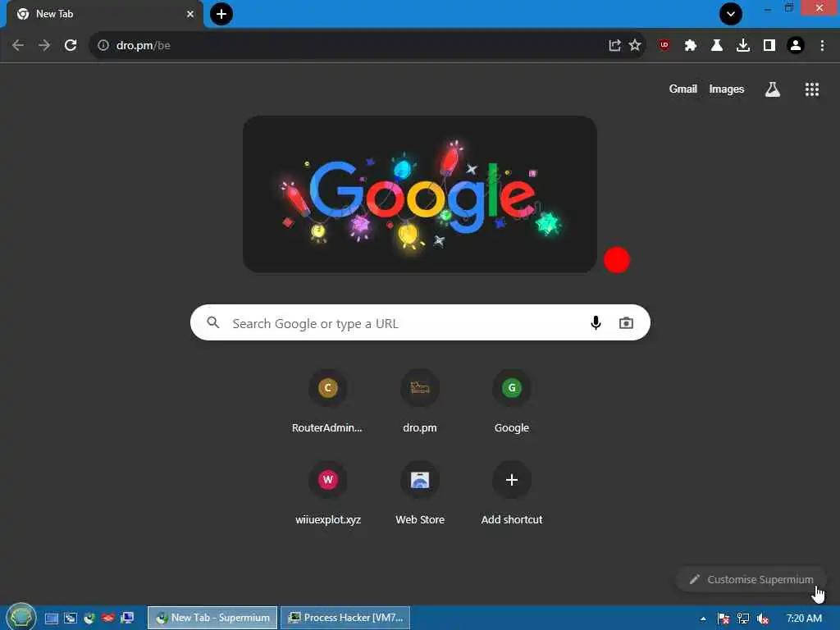Click Switch between windows quick launch icon
The width and height of the screenshot is (840, 630).
[x=71, y=619]
